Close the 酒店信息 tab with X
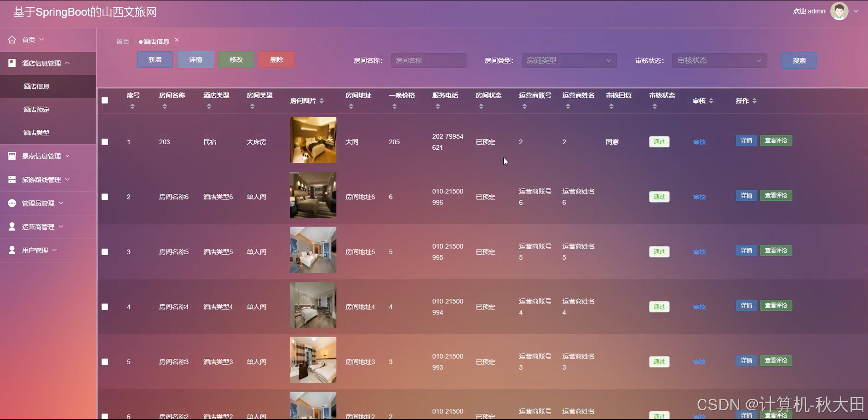 coord(177,40)
